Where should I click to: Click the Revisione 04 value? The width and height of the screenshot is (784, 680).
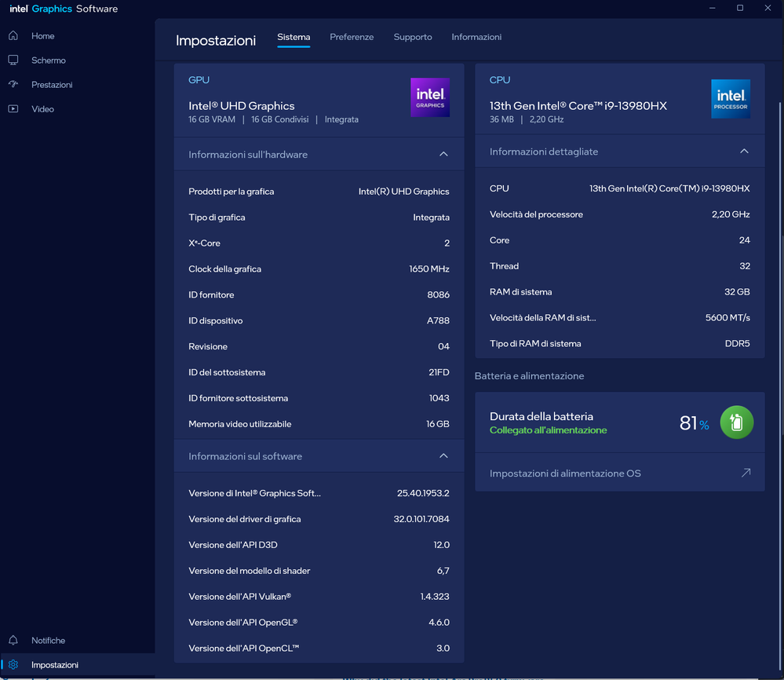coord(443,346)
